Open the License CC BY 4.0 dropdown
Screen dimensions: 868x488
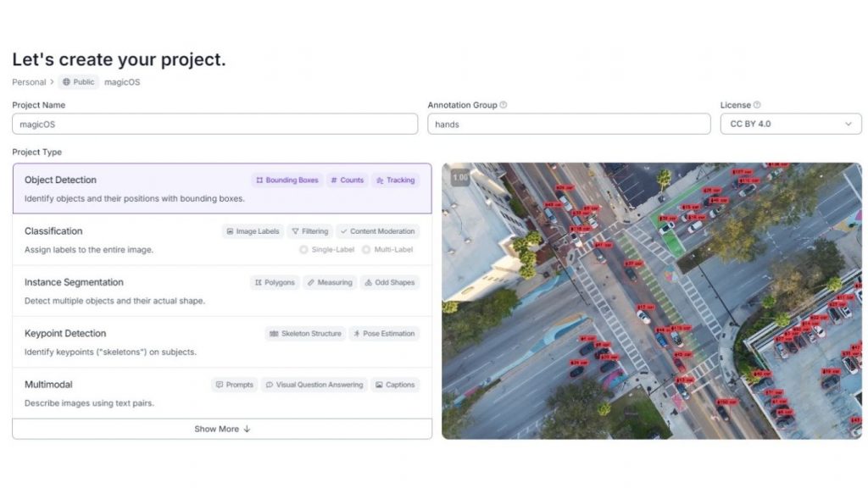[790, 124]
